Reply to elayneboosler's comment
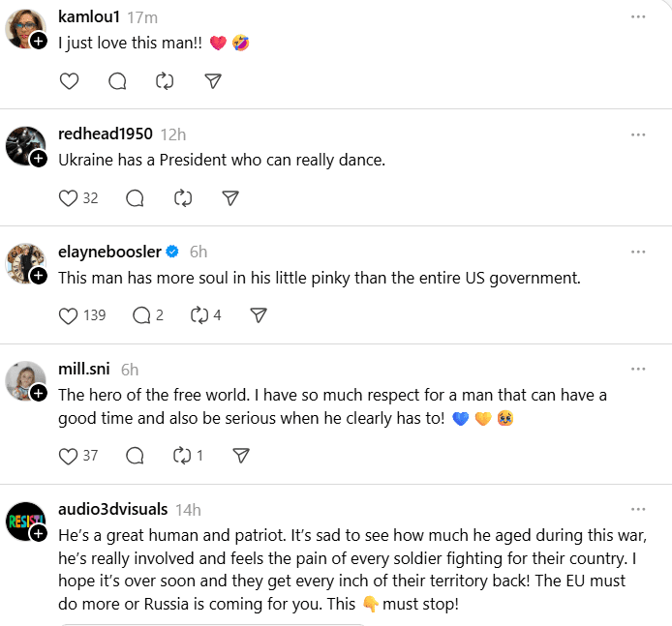 (141, 315)
